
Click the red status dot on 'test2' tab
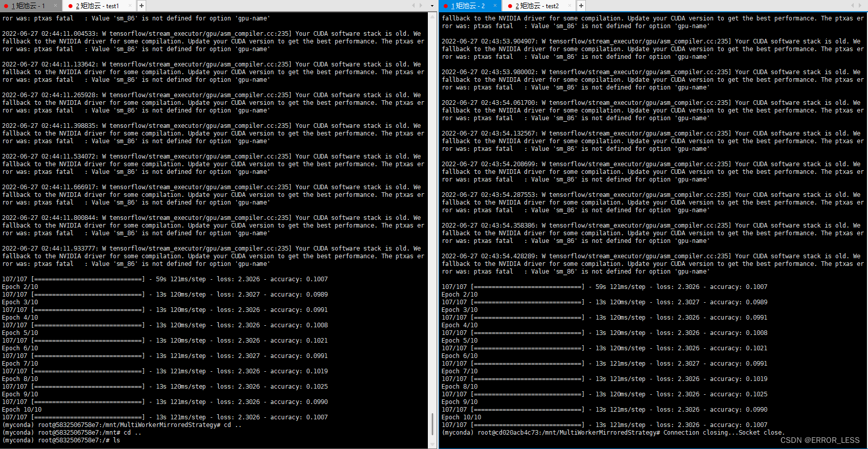coord(510,6)
